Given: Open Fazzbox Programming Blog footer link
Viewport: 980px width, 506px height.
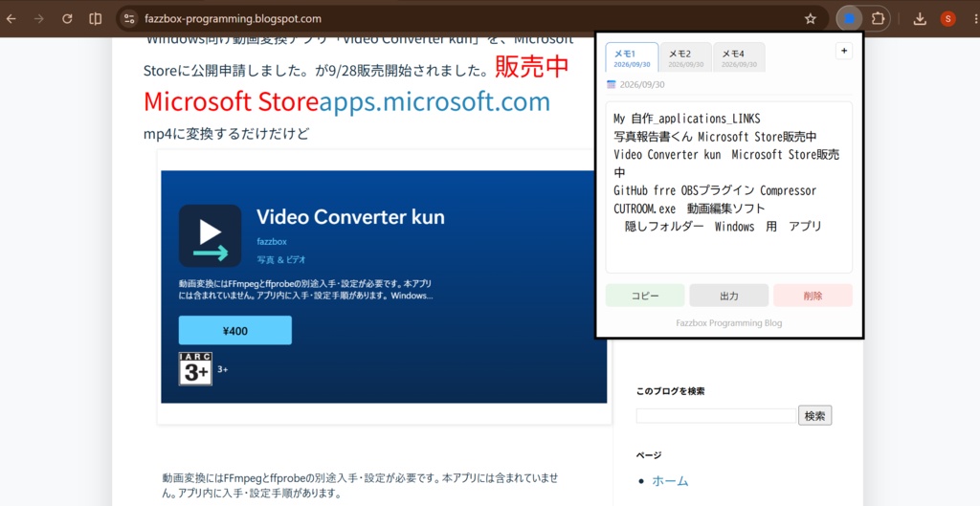Looking at the screenshot, I should coord(728,323).
